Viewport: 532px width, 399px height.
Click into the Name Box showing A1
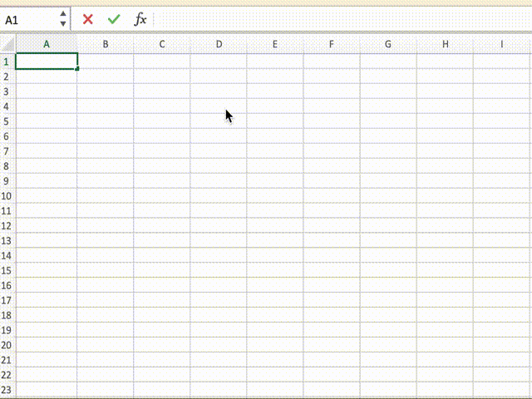pos(29,20)
